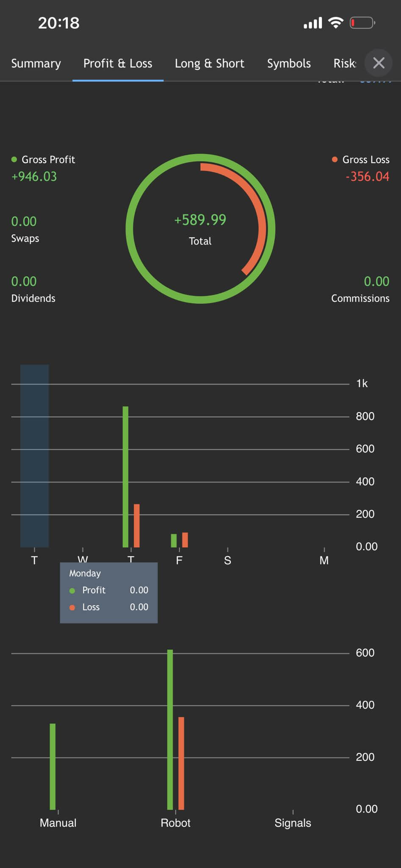The width and height of the screenshot is (401, 868).
Task: Tap the green Gross Profit legend dot
Action: [x=14, y=160]
